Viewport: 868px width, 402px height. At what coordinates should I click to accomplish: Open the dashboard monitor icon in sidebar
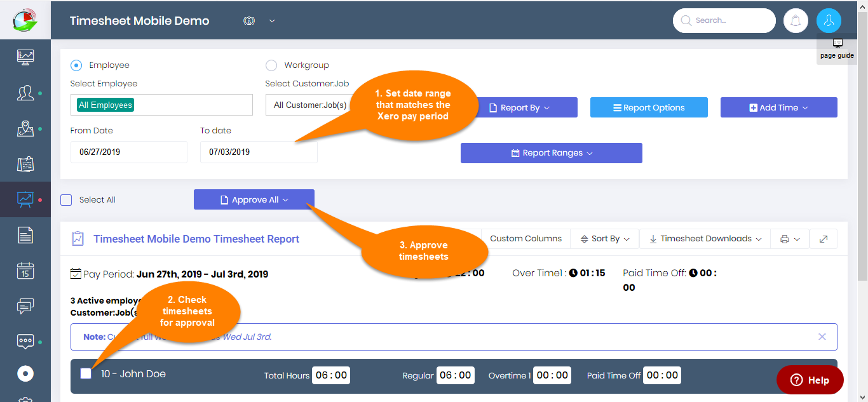click(x=25, y=57)
